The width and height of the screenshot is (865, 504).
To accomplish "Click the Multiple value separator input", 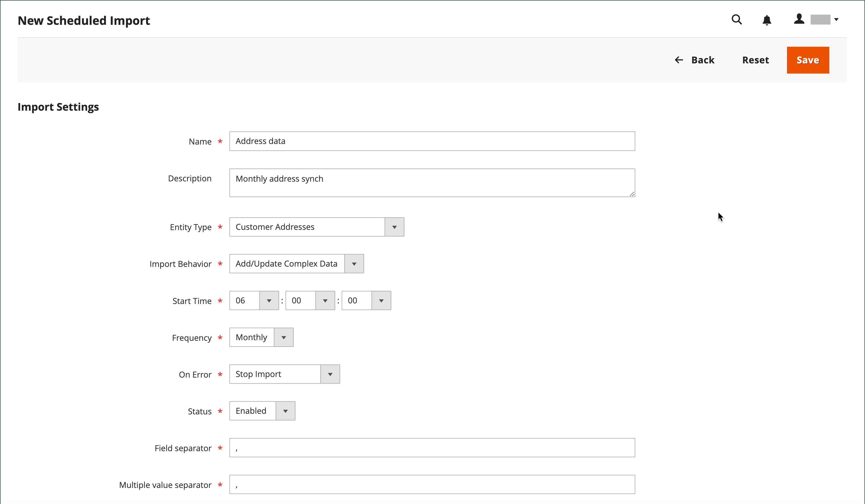I will tap(432, 484).
